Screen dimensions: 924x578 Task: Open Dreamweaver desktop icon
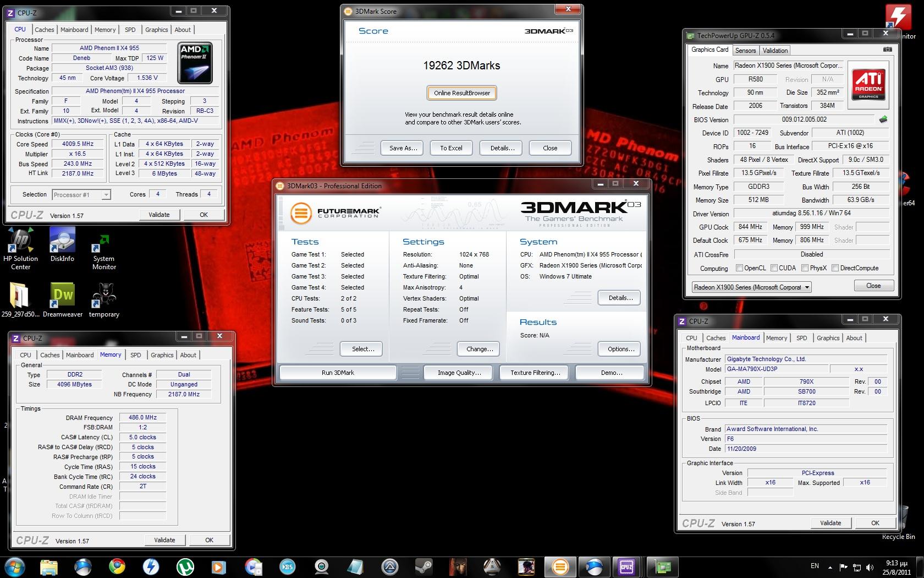[63, 300]
